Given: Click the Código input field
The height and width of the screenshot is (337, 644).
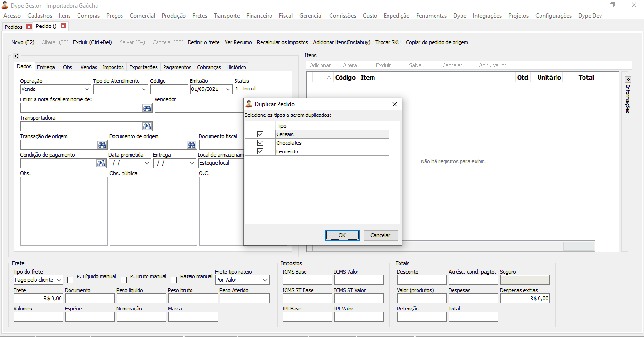Looking at the screenshot, I should coord(169,89).
